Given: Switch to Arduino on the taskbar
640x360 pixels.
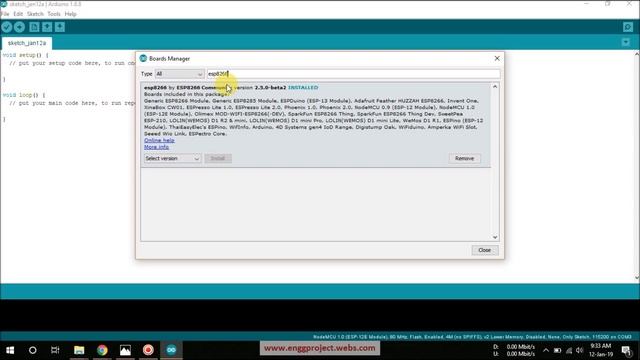Looking at the screenshot, I should click(x=171, y=350).
